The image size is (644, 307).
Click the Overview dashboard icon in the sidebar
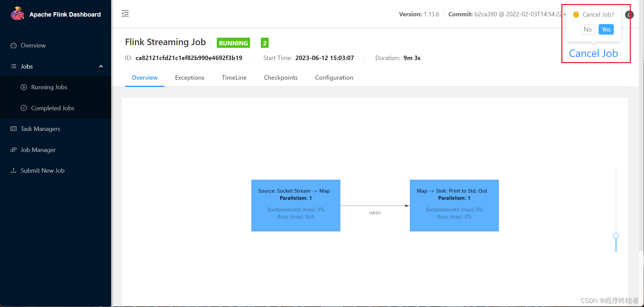pyautogui.click(x=14, y=45)
